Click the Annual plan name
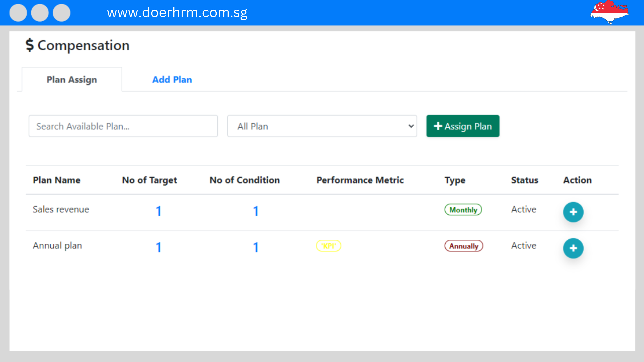This screenshot has width=644, height=362. click(x=58, y=246)
